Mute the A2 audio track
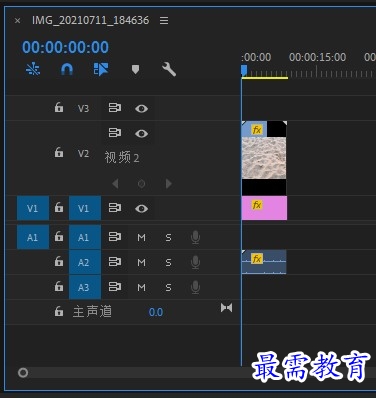 [141, 263]
